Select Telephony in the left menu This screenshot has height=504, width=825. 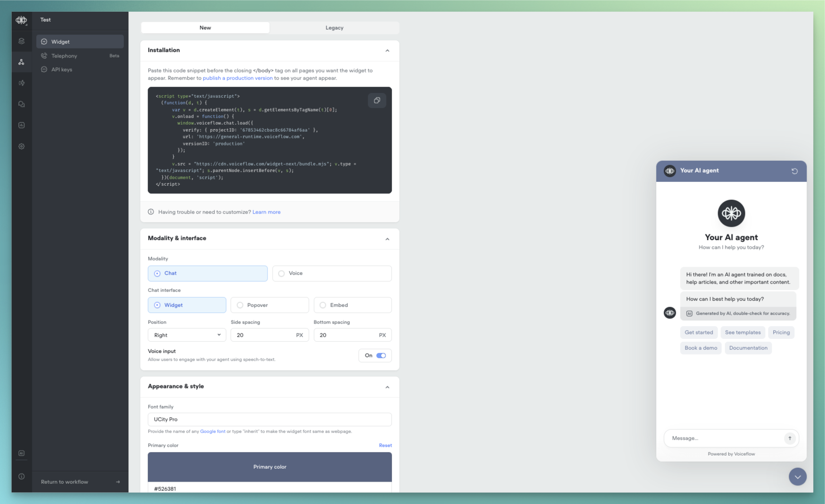pos(64,55)
